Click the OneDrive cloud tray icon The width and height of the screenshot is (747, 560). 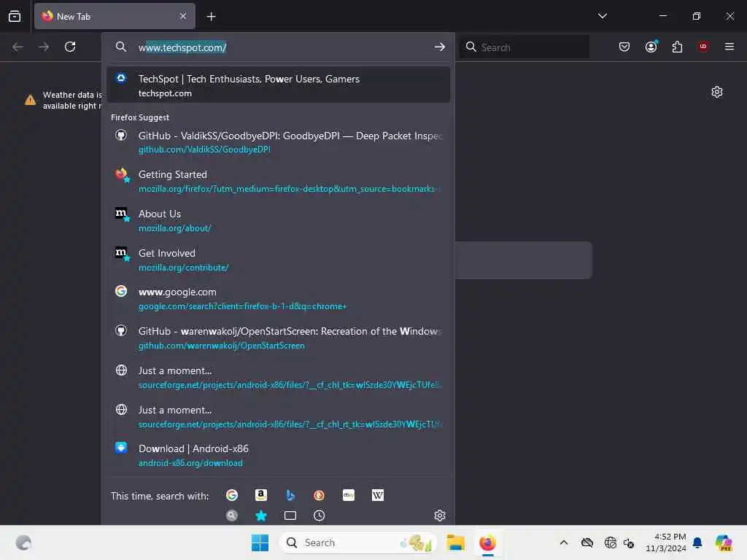click(587, 542)
